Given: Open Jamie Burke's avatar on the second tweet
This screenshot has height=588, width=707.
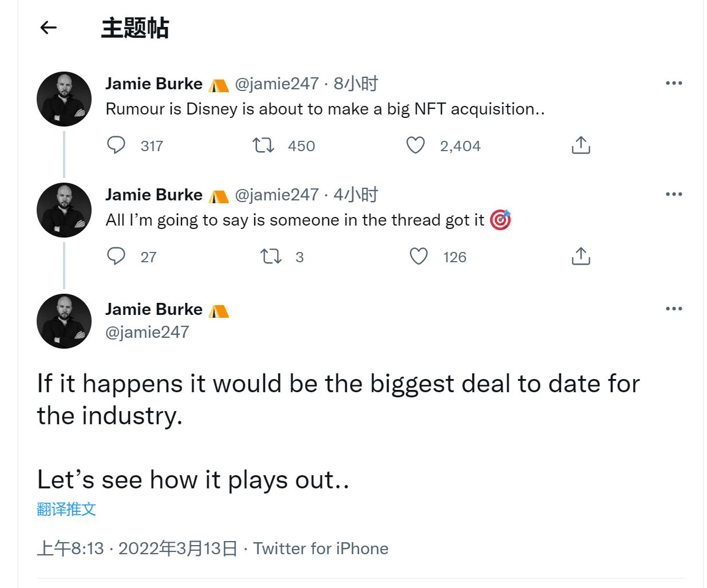Looking at the screenshot, I should [64, 210].
